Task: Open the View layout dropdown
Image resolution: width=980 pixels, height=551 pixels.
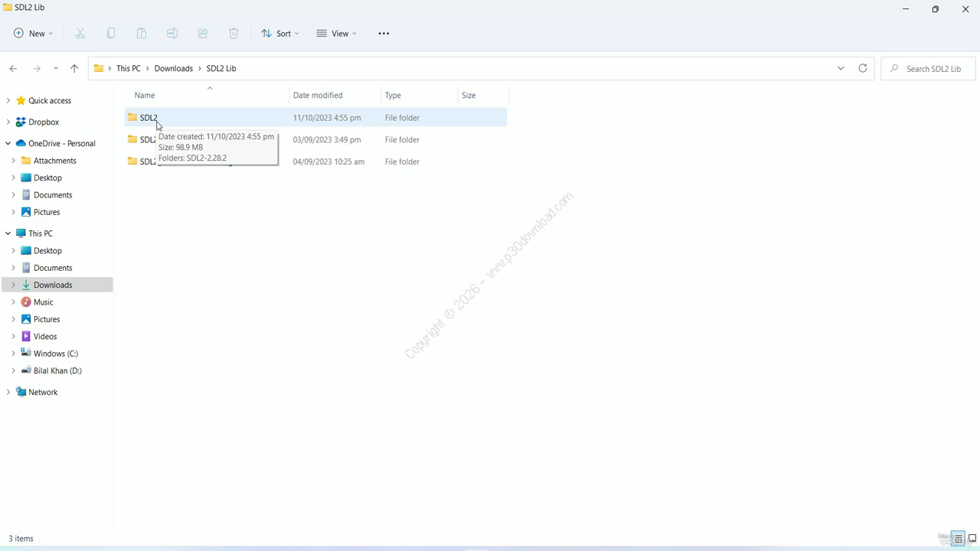Action: [336, 34]
